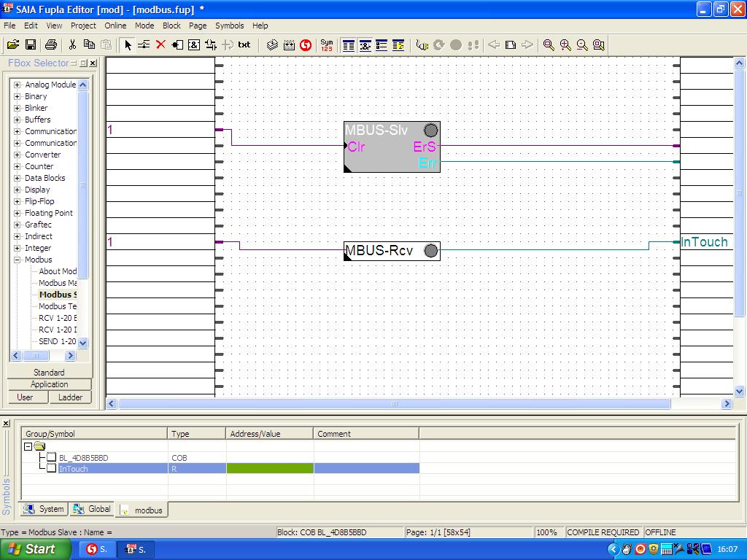747x560 pixels.
Task: Click the MBUS-Slv FBox status LED
Action: [430, 131]
